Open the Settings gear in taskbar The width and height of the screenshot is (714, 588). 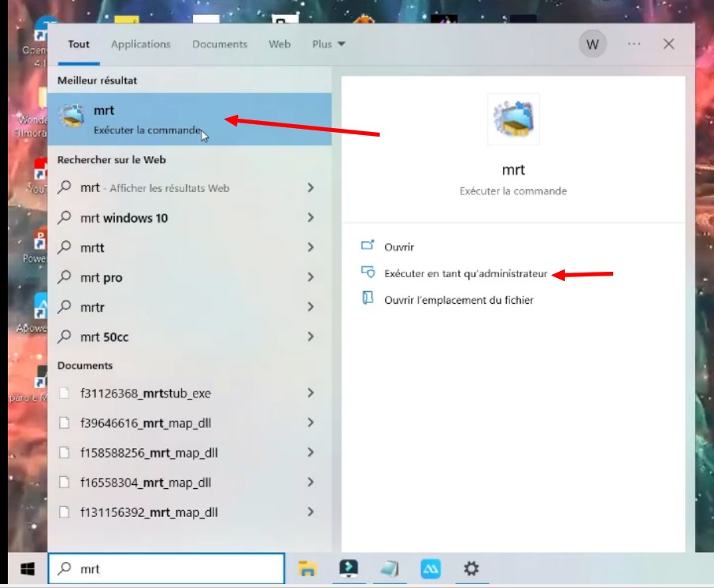tap(471, 568)
